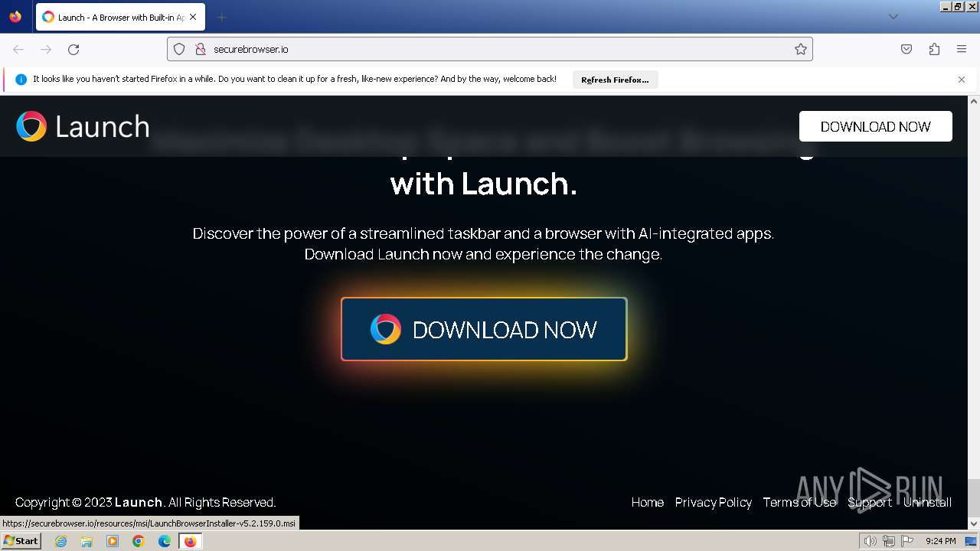
Task: Open the Windows Start menu
Action: tap(21, 541)
